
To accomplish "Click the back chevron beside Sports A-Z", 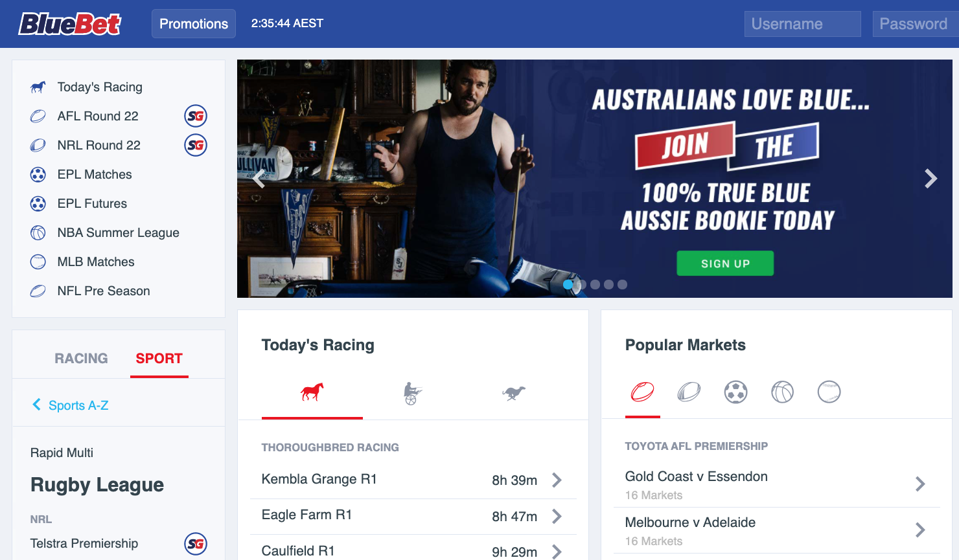I will click(x=36, y=405).
